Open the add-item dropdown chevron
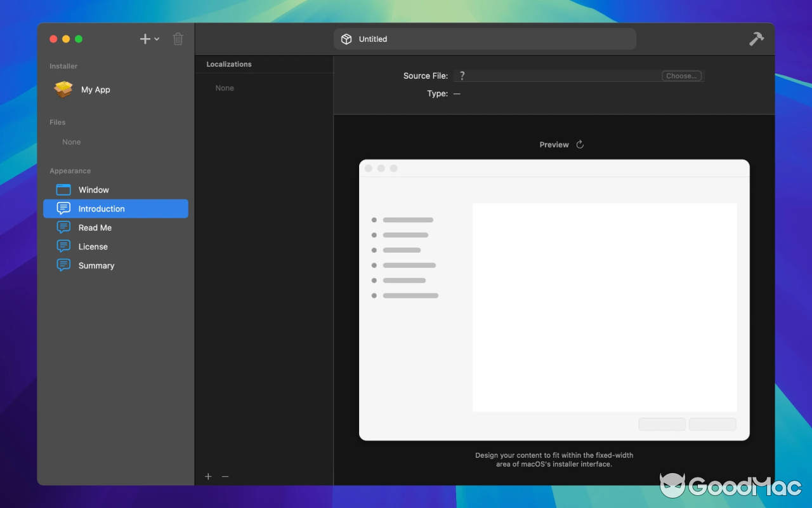This screenshot has width=812, height=508. click(x=157, y=39)
